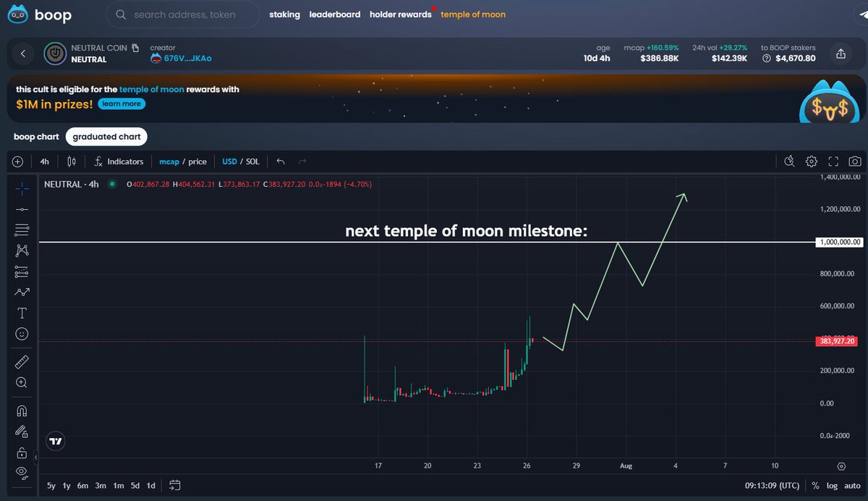Click the to BOOP stakers help icon
This screenshot has width=868, height=501.
coord(767,59)
